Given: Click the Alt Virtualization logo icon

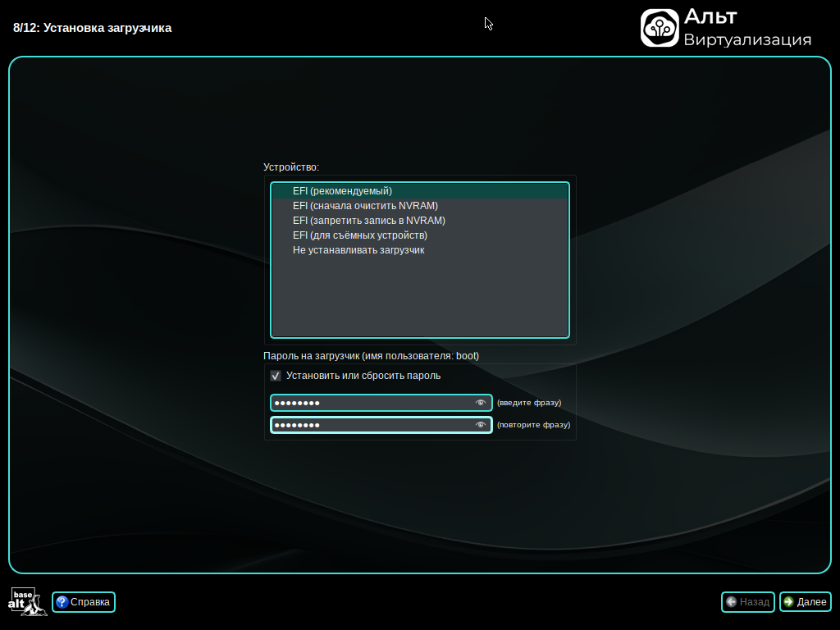Looking at the screenshot, I should click(660, 28).
